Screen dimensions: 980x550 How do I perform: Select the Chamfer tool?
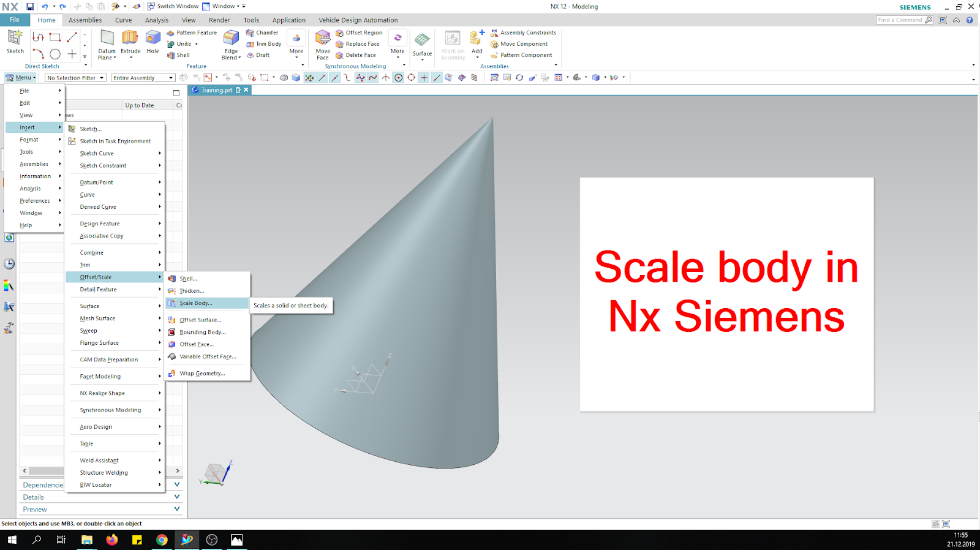[x=262, y=33]
